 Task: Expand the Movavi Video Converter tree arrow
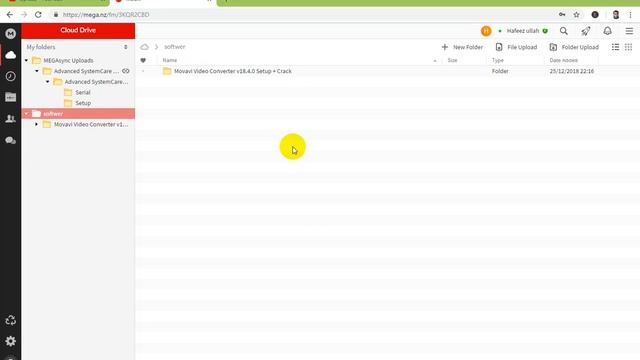[37, 124]
